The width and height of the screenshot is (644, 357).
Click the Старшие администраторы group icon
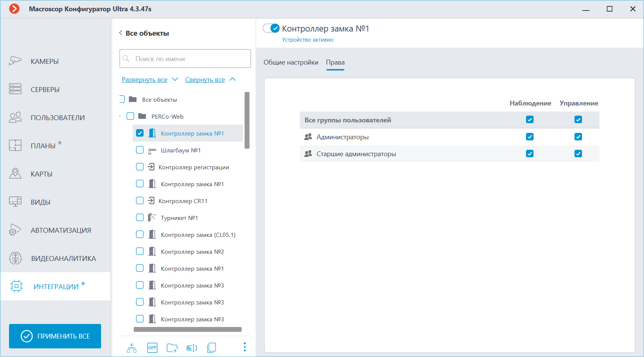pos(308,154)
